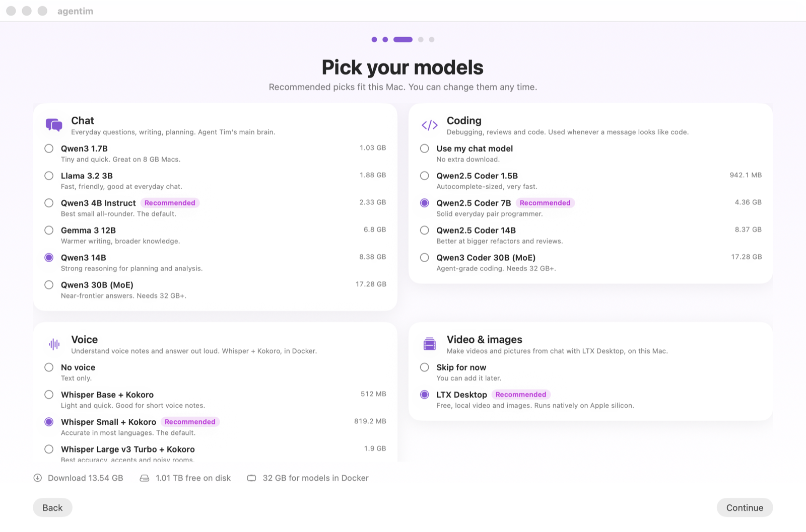The image size is (806, 532).
Task: Proceed with the Continue button
Action: pos(745,508)
